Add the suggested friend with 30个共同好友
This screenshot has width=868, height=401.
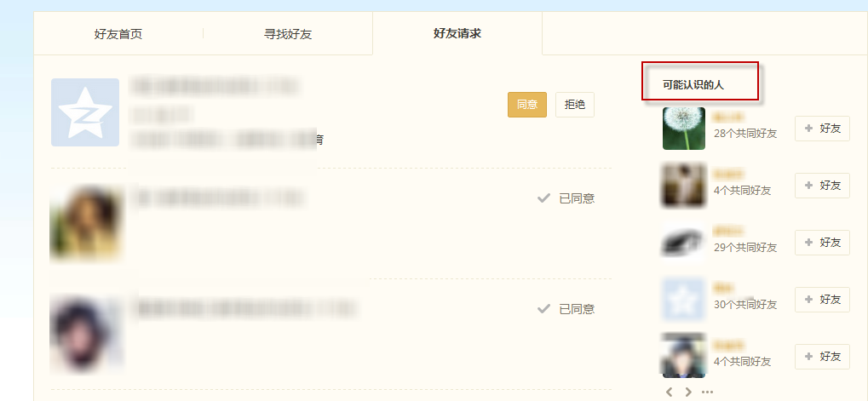[822, 299]
